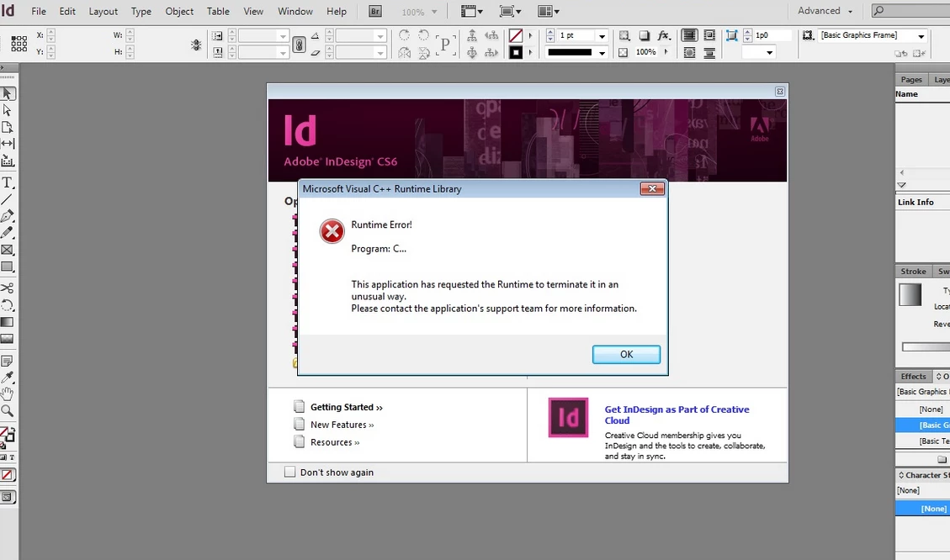Image resolution: width=950 pixels, height=560 pixels.
Task: Open Get InDesign as Part of Creative Cloud link
Action: click(x=677, y=415)
